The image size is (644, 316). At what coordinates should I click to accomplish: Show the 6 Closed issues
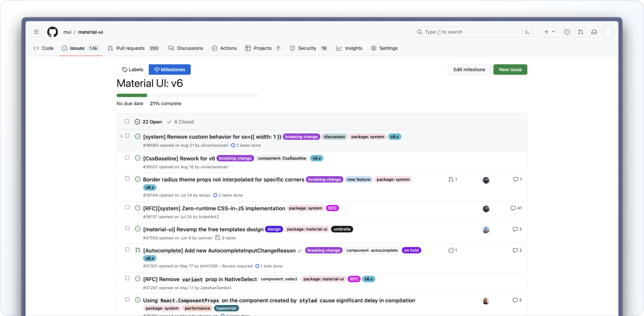click(180, 122)
